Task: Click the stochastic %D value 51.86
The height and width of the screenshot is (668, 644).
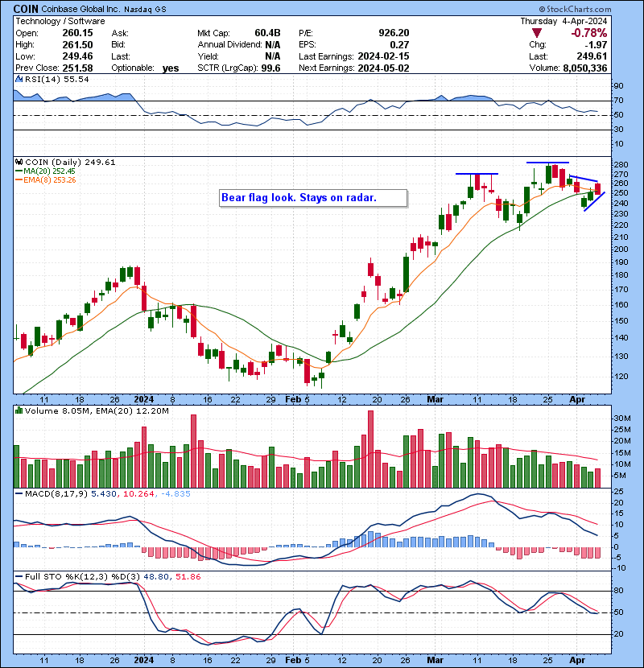Action: (x=188, y=576)
